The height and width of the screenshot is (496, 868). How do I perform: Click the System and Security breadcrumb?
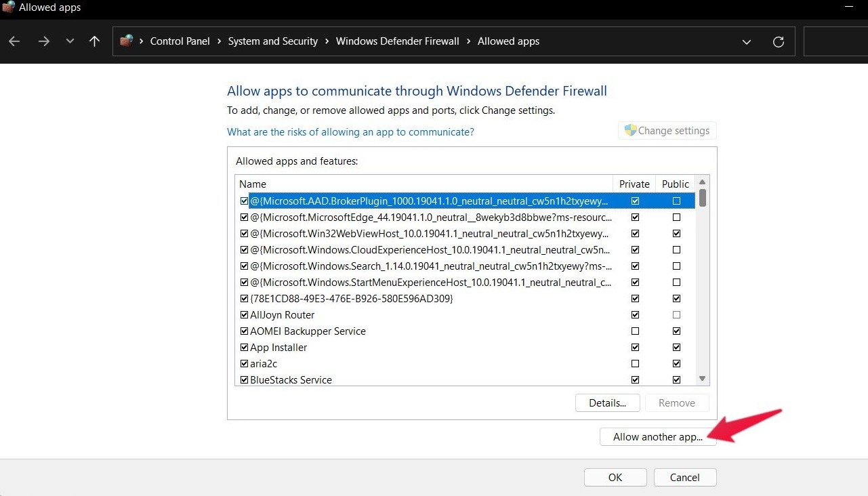pos(273,41)
